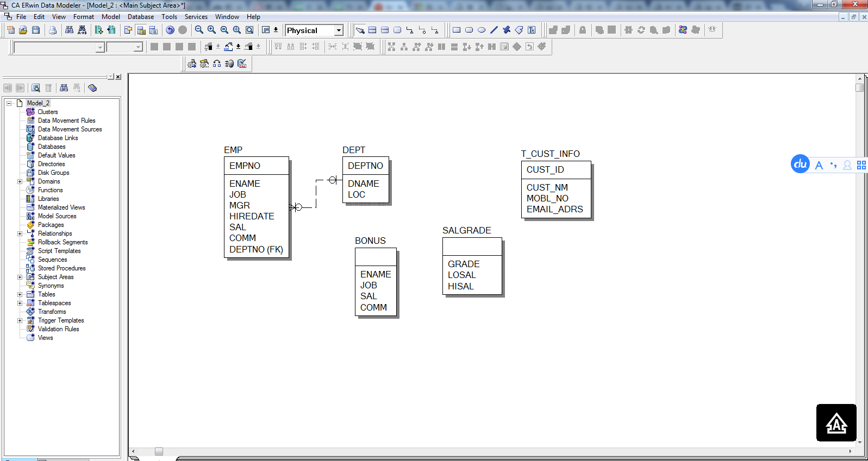
Task: Expand the Relationships tree node
Action: 20,233
